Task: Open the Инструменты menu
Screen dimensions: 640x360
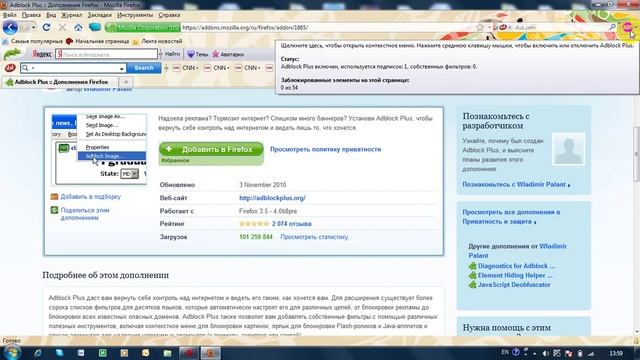Action: tap(135, 15)
